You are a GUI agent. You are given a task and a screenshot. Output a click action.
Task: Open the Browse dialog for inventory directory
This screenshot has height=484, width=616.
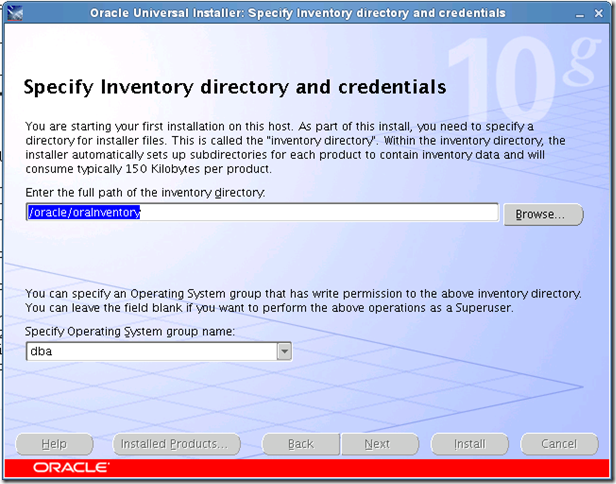[x=543, y=214]
